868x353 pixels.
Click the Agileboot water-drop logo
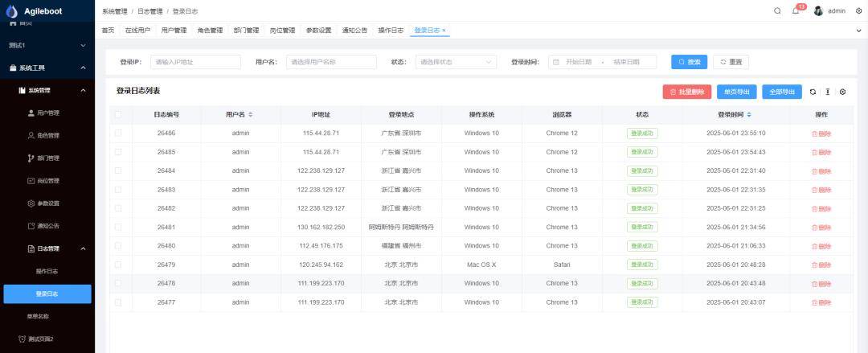click(11, 11)
